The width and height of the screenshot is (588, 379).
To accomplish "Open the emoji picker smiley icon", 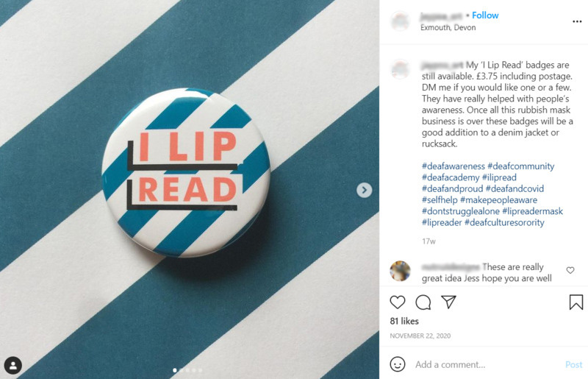I will [x=398, y=364].
